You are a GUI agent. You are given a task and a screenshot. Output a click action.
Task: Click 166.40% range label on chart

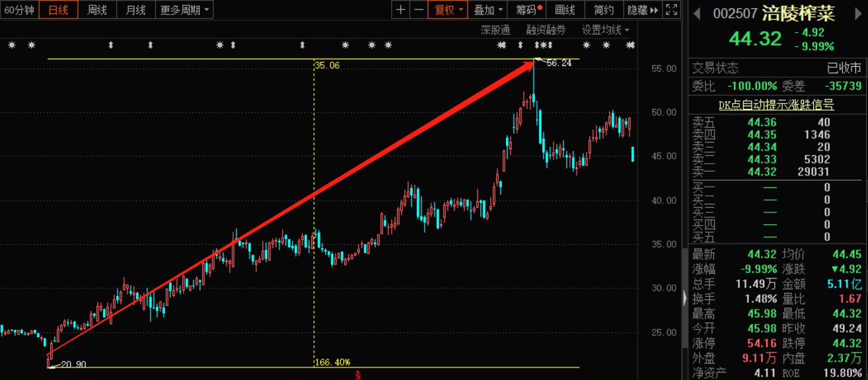tap(333, 362)
